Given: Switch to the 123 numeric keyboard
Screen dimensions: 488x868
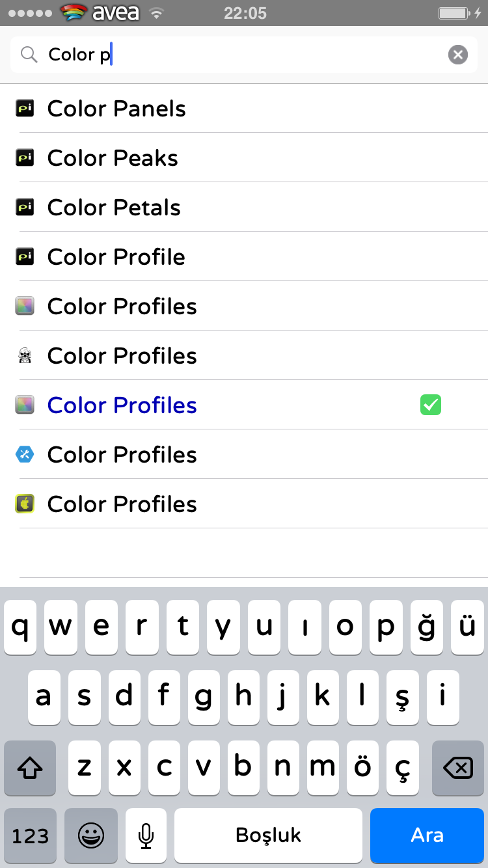Looking at the screenshot, I should point(31,835).
